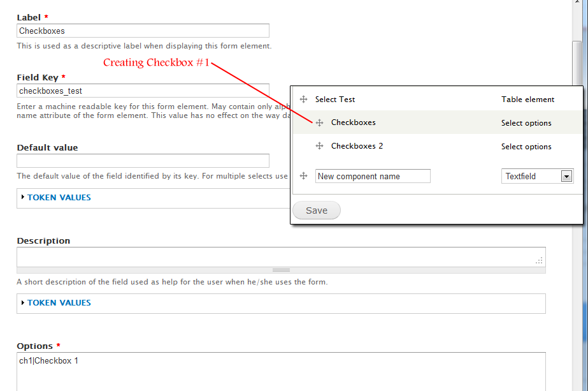Screen dimensions: 588x391
Task: Click the drag handle beside Checkboxes 2
Action: tap(319, 146)
